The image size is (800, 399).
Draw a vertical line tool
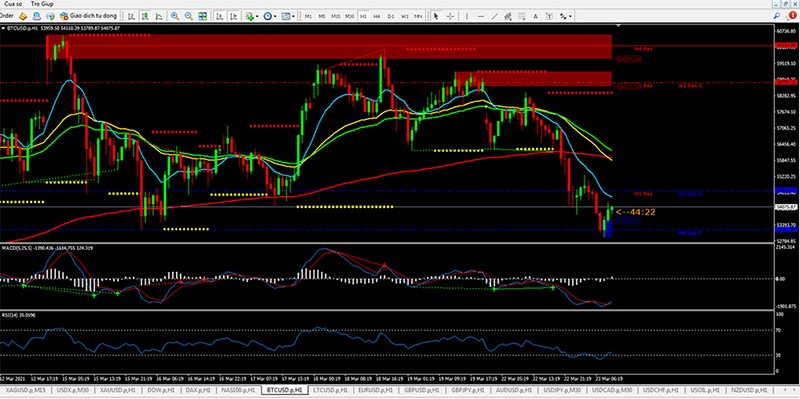(x=467, y=16)
